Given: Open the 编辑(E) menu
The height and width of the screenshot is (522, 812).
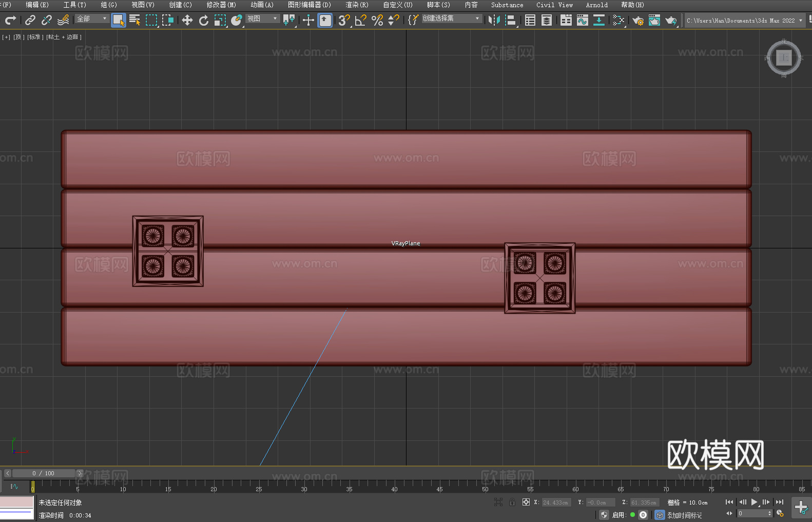Looking at the screenshot, I should (37, 5).
